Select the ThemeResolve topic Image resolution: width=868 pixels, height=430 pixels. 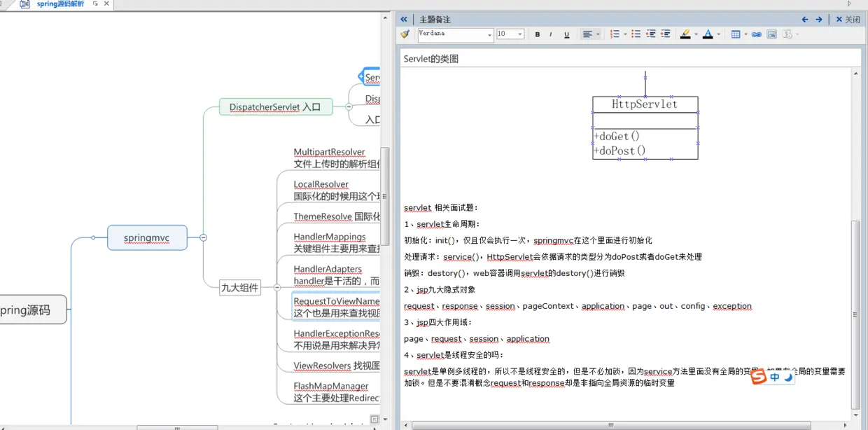[337, 217]
